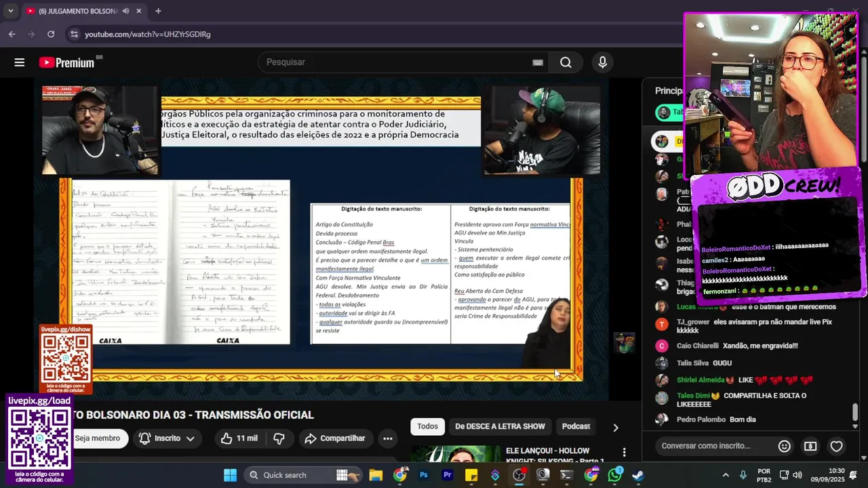Open WhatsApp from the taskbar
The image size is (868, 488).
pos(615,475)
